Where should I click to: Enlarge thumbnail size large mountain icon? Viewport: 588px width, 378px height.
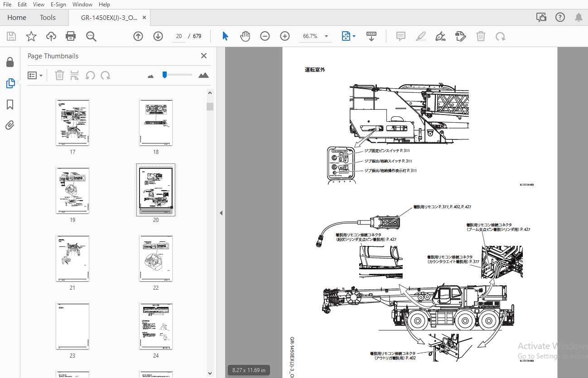pyautogui.click(x=204, y=75)
